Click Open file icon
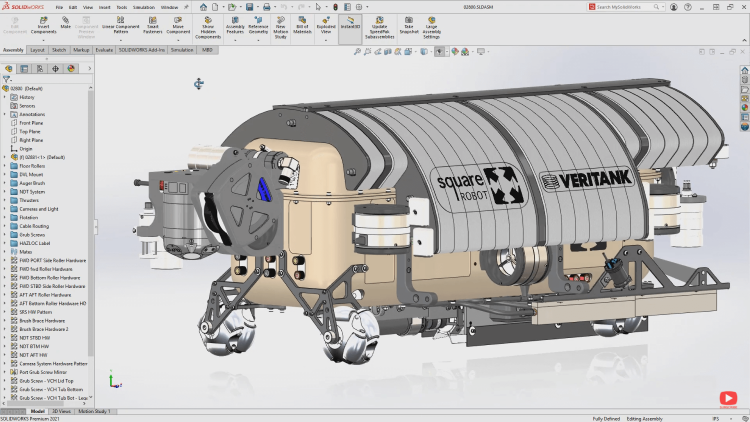Screen dimensions: 750x422 coord(232,7)
